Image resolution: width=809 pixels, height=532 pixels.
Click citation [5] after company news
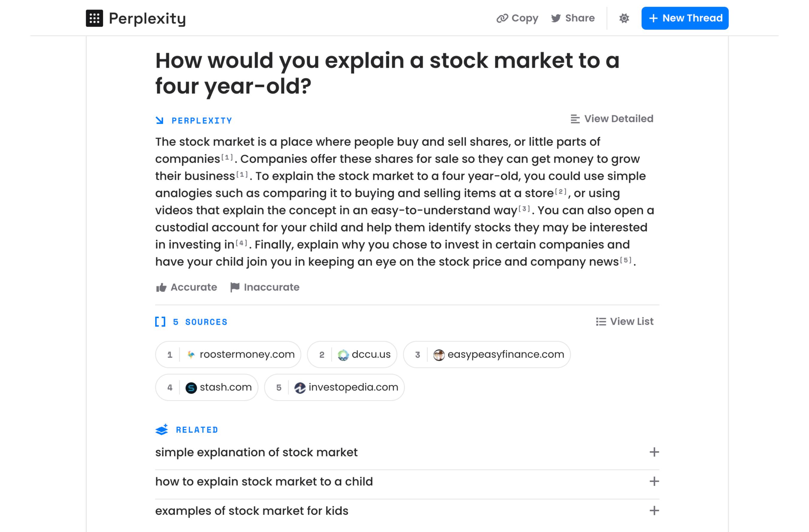(626, 260)
